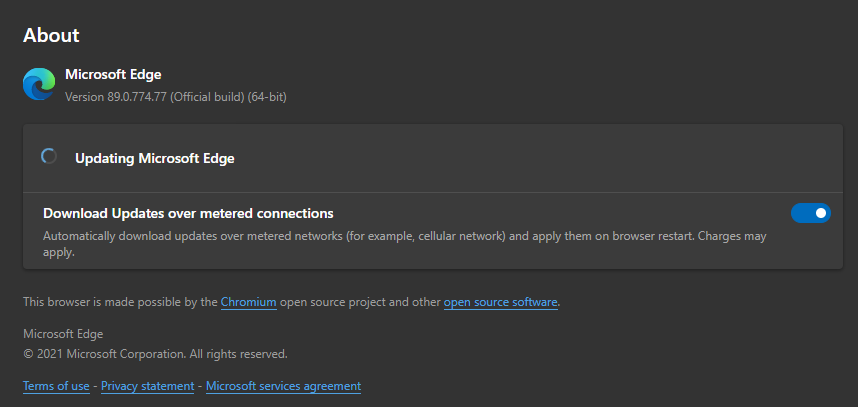Click the Microsoft Edge text above copyright

click(63, 334)
